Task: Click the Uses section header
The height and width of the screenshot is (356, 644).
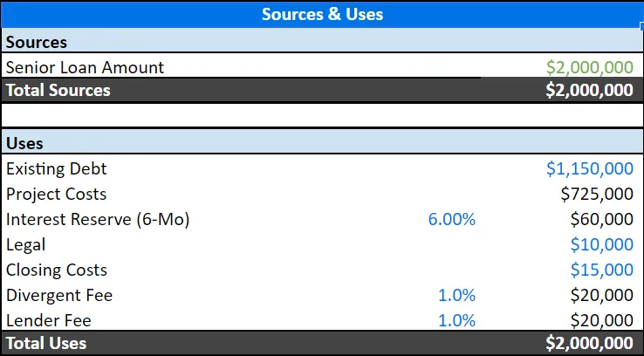Action: point(24,143)
